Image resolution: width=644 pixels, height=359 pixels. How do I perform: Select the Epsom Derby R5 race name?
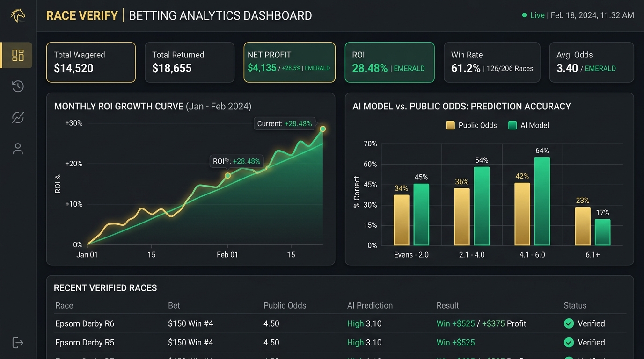(85, 343)
